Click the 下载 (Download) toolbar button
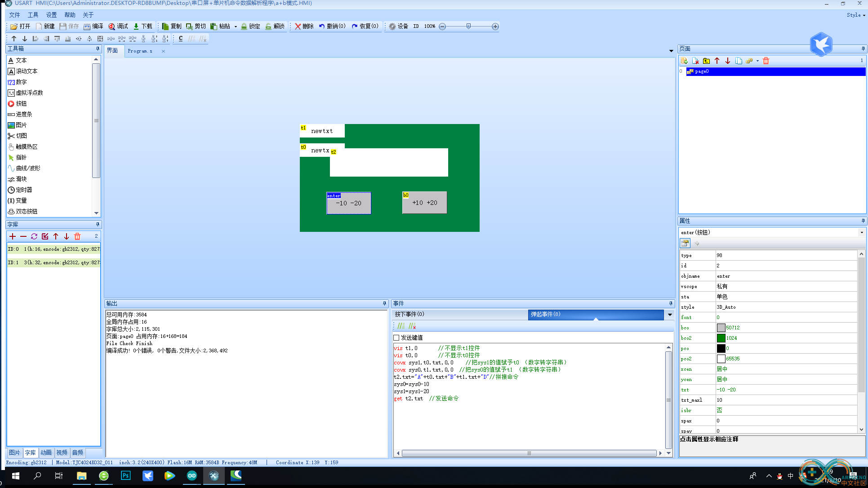This screenshot has height=488, width=868. point(142,27)
